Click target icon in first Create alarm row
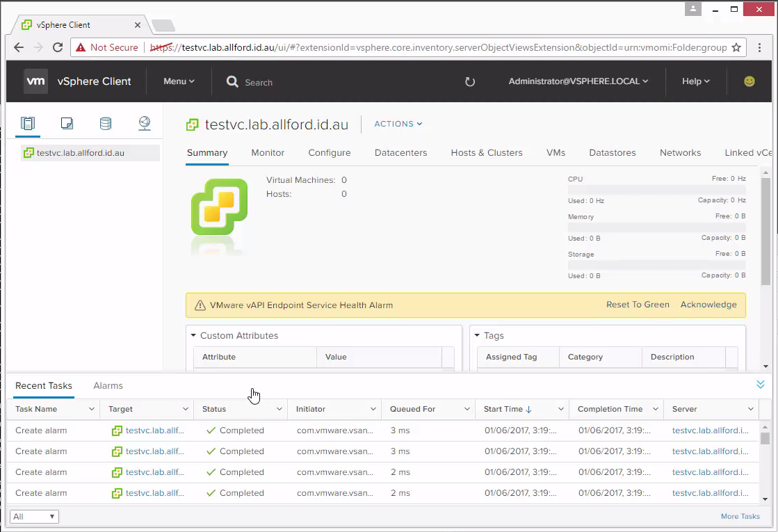 click(117, 430)
